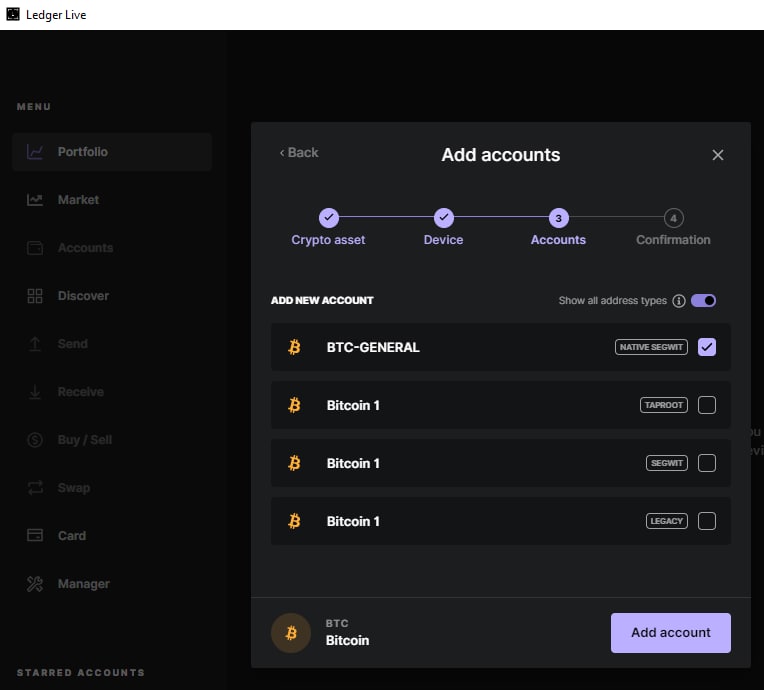Click the completed Crypto asset step checkmark

click(329, 217)
